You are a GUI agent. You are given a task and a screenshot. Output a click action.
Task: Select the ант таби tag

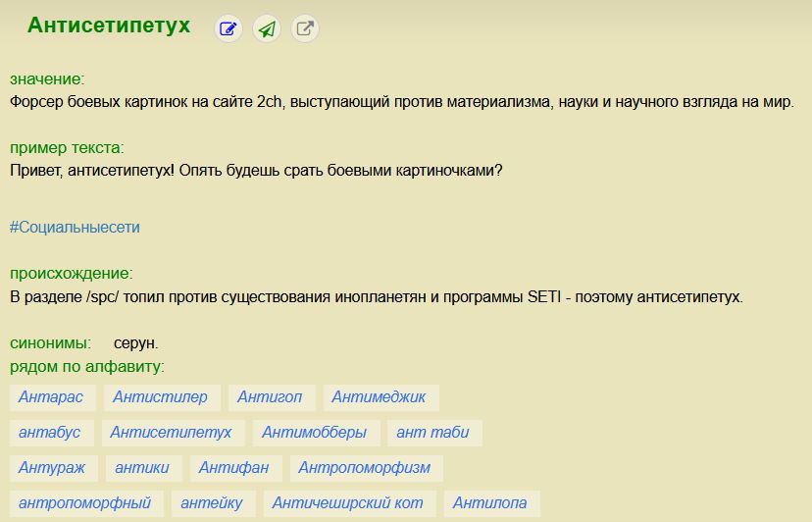click(432, 433)
